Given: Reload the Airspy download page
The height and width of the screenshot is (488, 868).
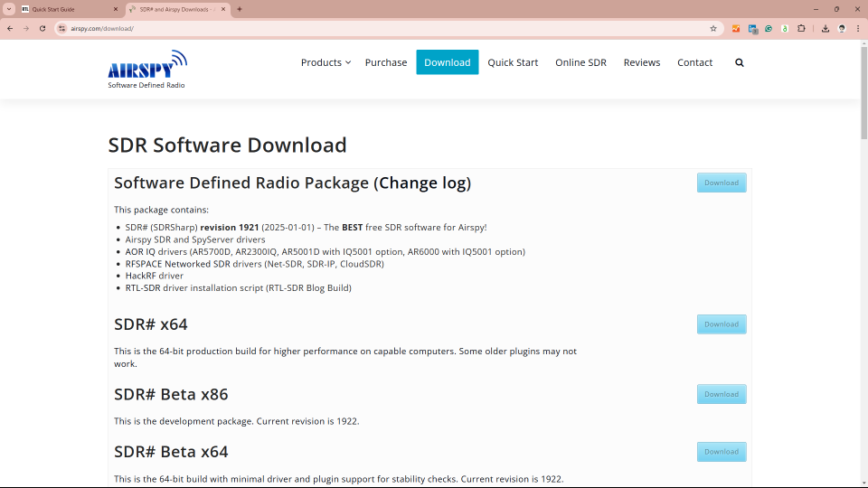Looking at the screenshot, I should (x=42, y=28).
